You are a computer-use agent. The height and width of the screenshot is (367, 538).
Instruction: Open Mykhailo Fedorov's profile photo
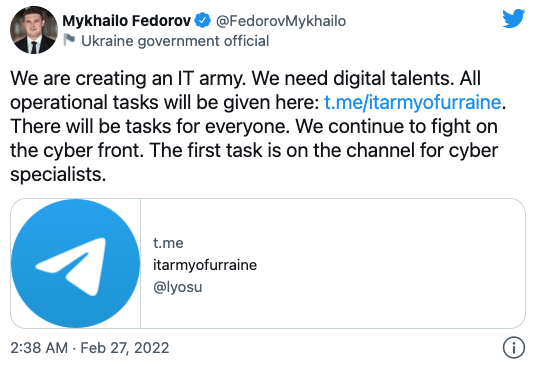(34, 30)
